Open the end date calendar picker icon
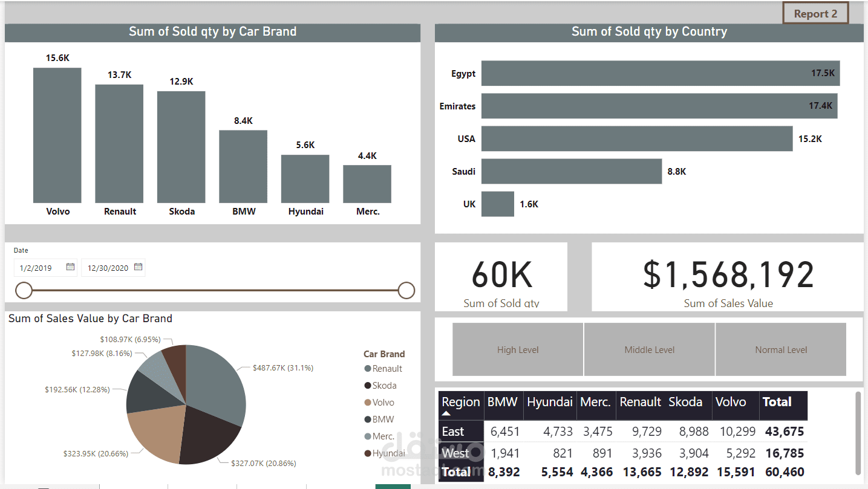The image size is (868, 489). (x=138, y=267)
